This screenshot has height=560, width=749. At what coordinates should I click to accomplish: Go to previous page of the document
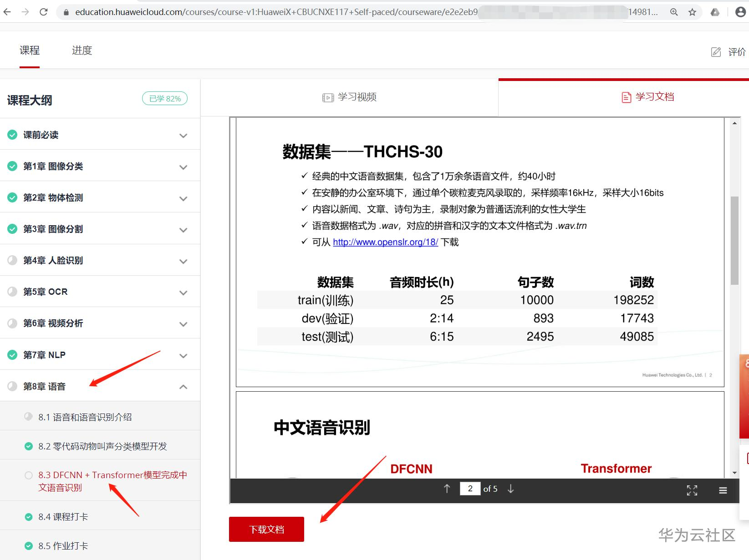click(447, 489)
